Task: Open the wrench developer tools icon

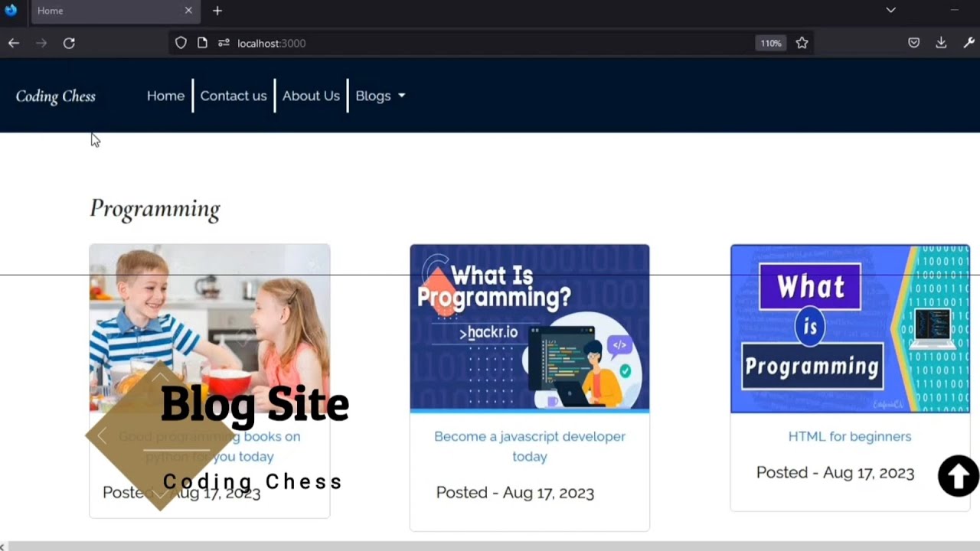Action: pos(969,43)
